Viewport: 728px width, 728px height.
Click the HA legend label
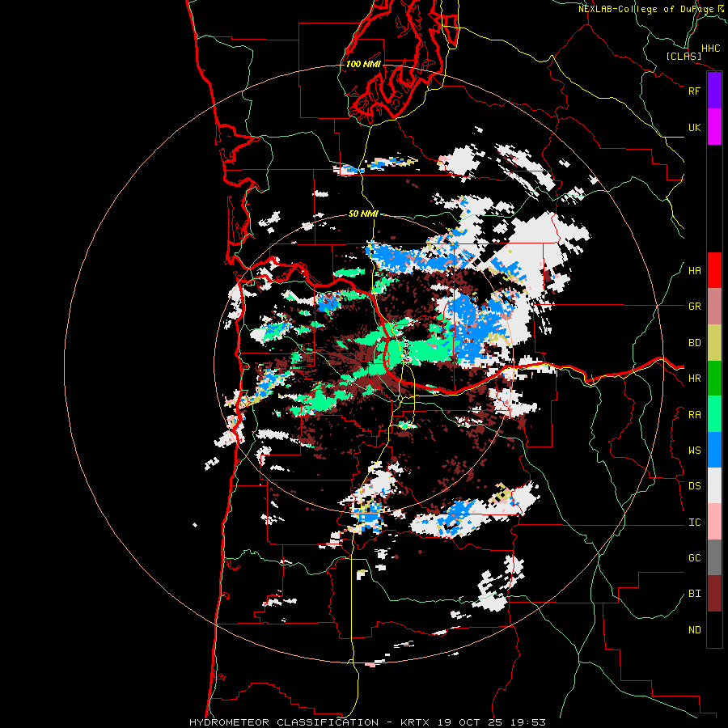(694, 271)
